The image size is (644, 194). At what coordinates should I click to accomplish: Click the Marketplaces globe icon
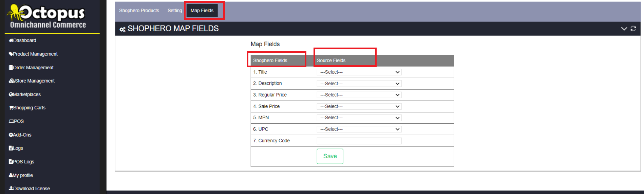click(x=11, y=94)
